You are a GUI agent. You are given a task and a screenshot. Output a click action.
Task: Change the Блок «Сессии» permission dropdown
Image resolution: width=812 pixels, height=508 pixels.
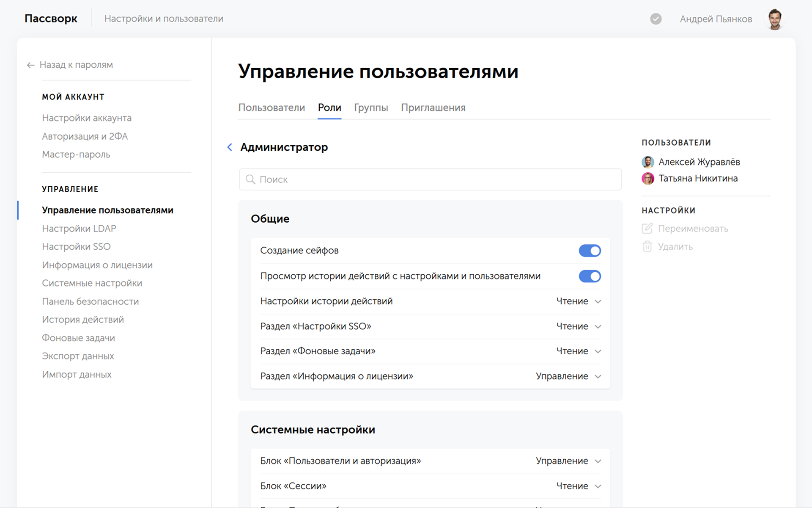578,486
